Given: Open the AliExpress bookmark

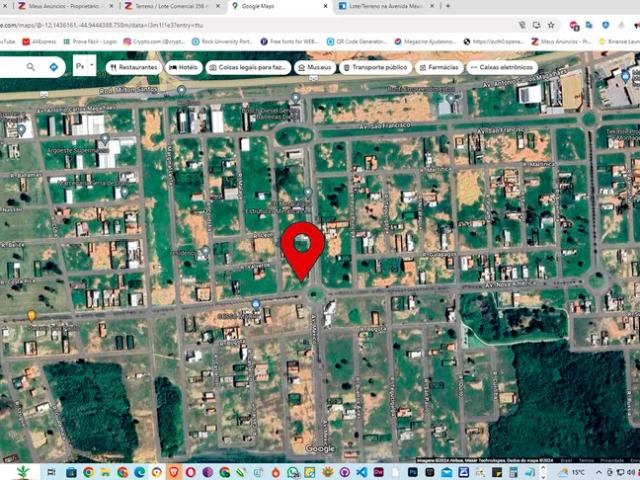Looking at the screenshot, I should coord(40,42).
